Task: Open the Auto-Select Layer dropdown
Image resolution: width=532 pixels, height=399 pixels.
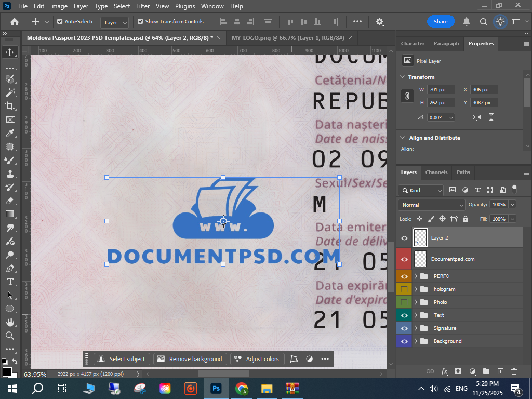Action: tap(115, 22)
